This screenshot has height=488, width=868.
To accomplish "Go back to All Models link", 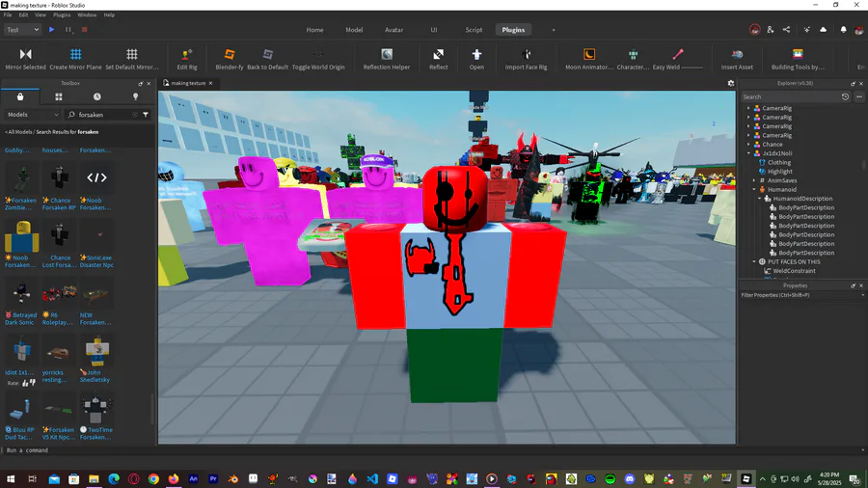I will pyautogui.click(x=18, y=132).
